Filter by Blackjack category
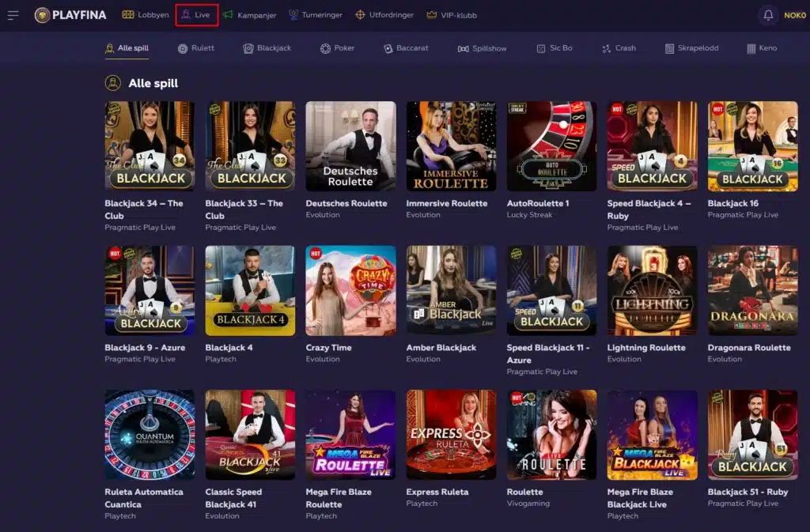810x532 pixels. 267,48
